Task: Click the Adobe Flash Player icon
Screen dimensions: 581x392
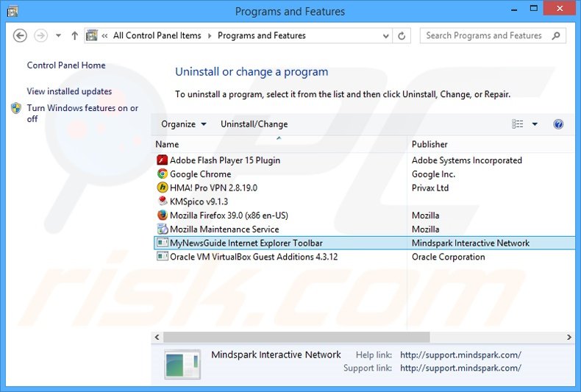Action: (x=162, y=160)
